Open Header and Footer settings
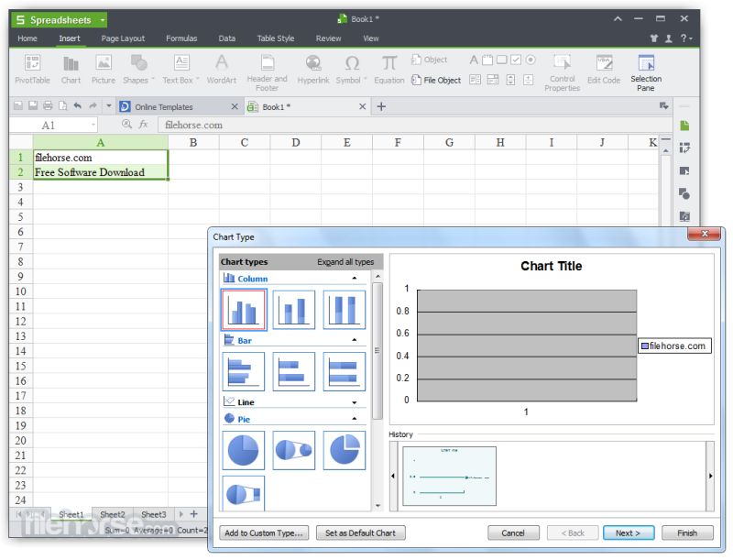The width and height of the screenshot is (733, 560). coord(267,73)
